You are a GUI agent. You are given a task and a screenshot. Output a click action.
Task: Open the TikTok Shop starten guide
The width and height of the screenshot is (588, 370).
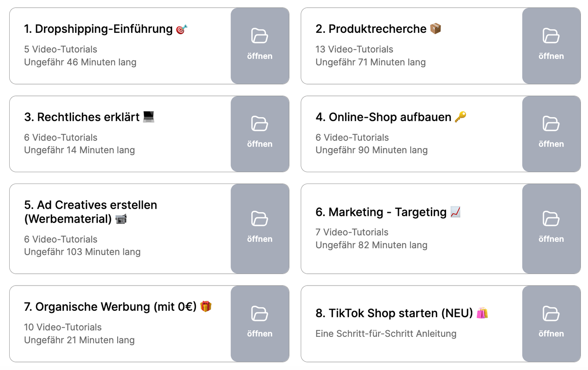pyautogui.click(x=551, y=323)
